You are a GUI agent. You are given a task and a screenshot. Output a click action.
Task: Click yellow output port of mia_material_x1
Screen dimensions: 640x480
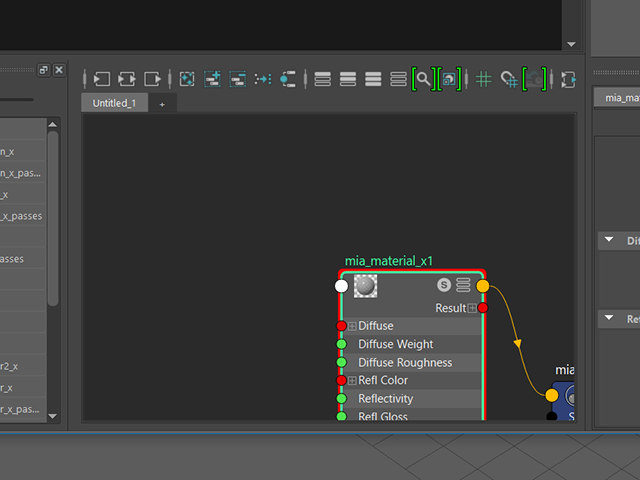tap(483, 286)
